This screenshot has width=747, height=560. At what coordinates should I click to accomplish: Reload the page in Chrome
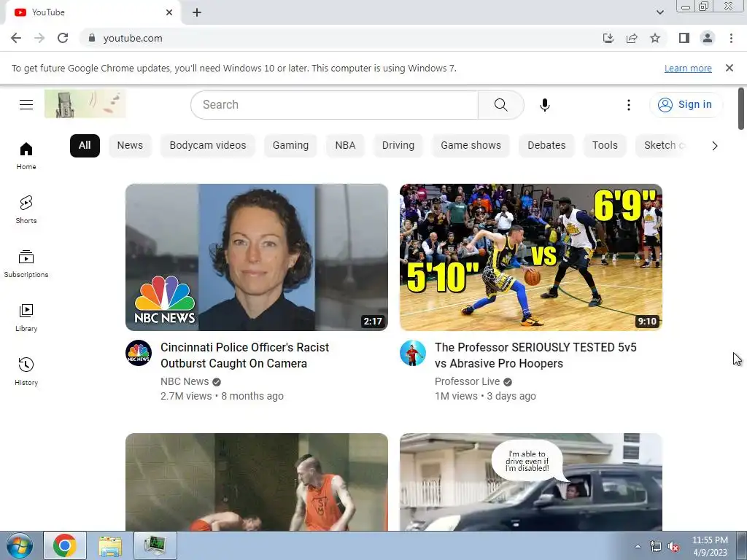(x=63, y=38)
